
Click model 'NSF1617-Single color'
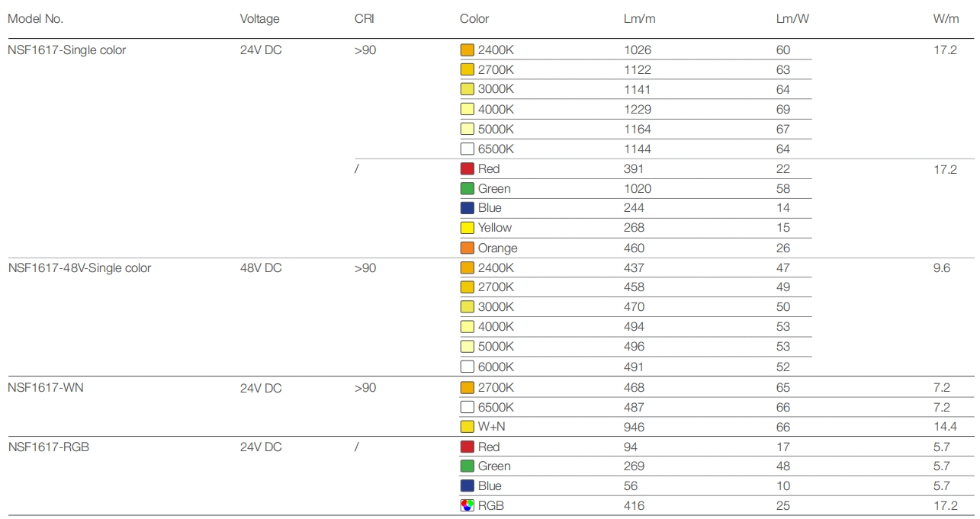click(x=67, y=50)
